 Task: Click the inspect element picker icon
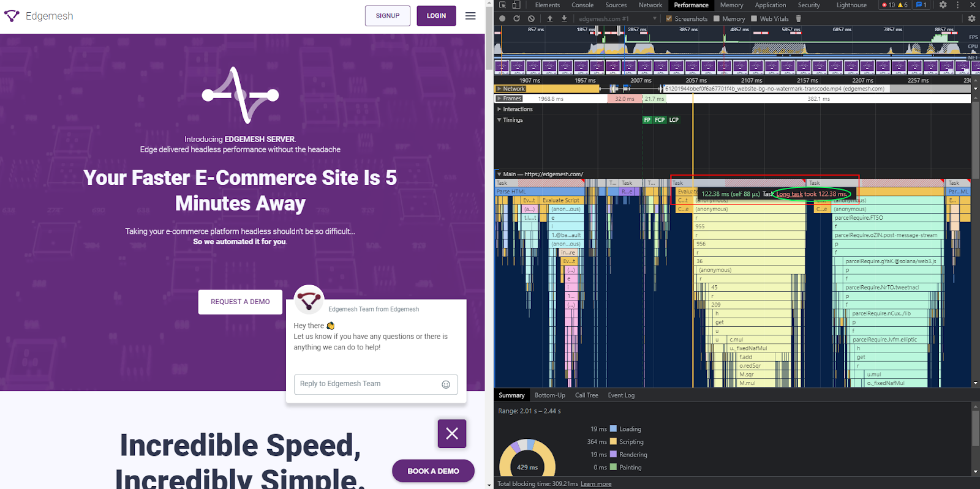pyautogui.click(x=502, y=5)
